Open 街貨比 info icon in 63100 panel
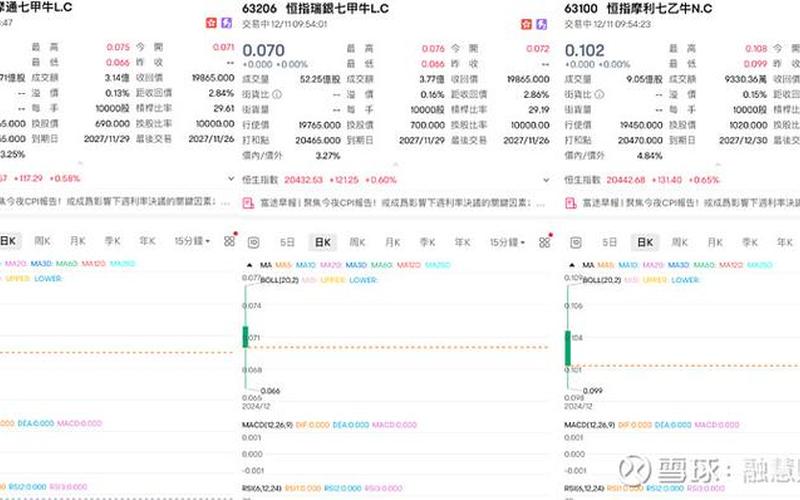The height and width of the screenshot is (500, 800). click(599, 94)
